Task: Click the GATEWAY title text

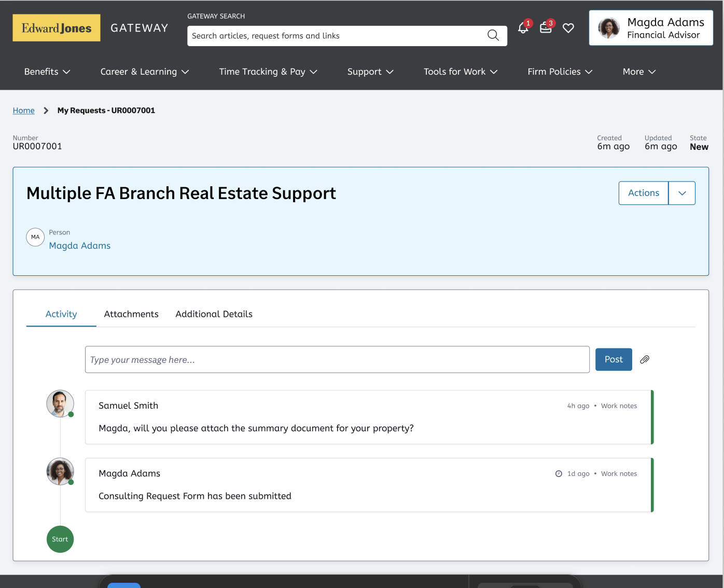Action: [x=140, y=28]
